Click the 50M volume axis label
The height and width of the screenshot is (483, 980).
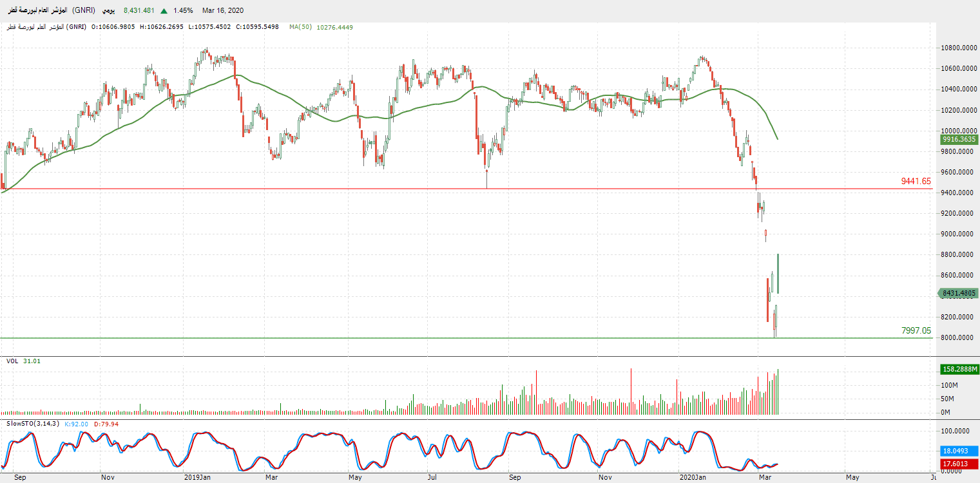[x=949, y=399]
